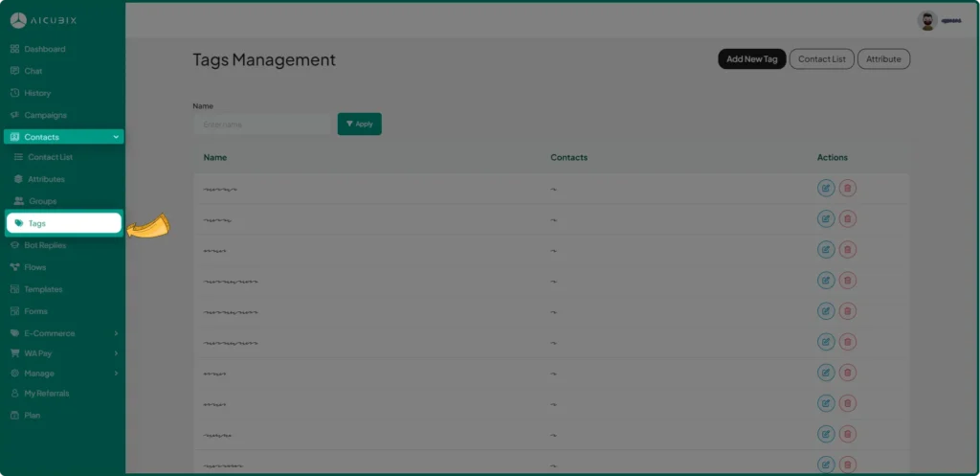This screenshot has height=476, width=980.
Task: Focus the Name filter input field
Action: click(261, 124)
